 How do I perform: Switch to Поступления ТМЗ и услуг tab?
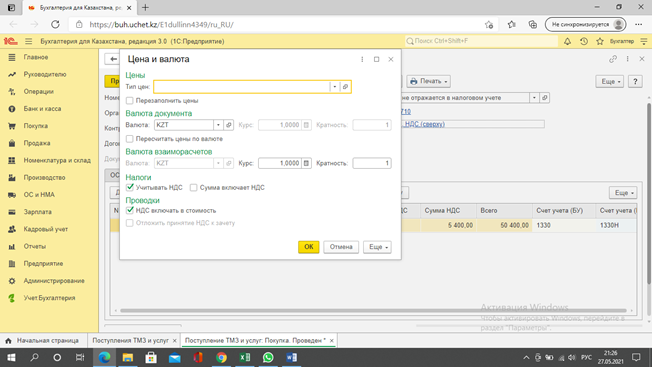[x=130, y=340]
